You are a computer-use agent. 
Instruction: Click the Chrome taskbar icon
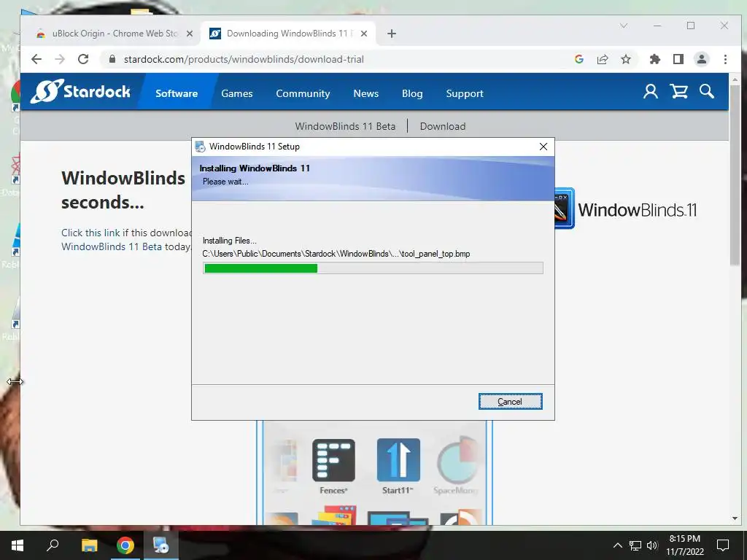click(125, 545)
